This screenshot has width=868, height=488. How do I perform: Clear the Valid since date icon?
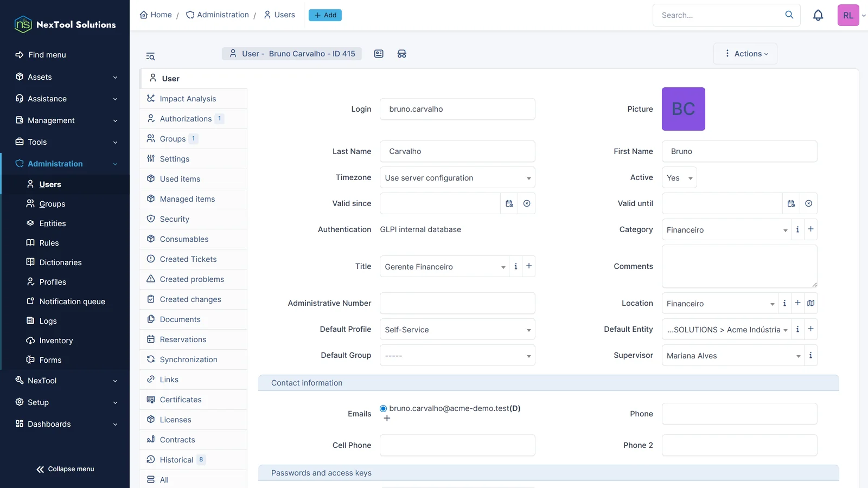click(x=527, y=203)
